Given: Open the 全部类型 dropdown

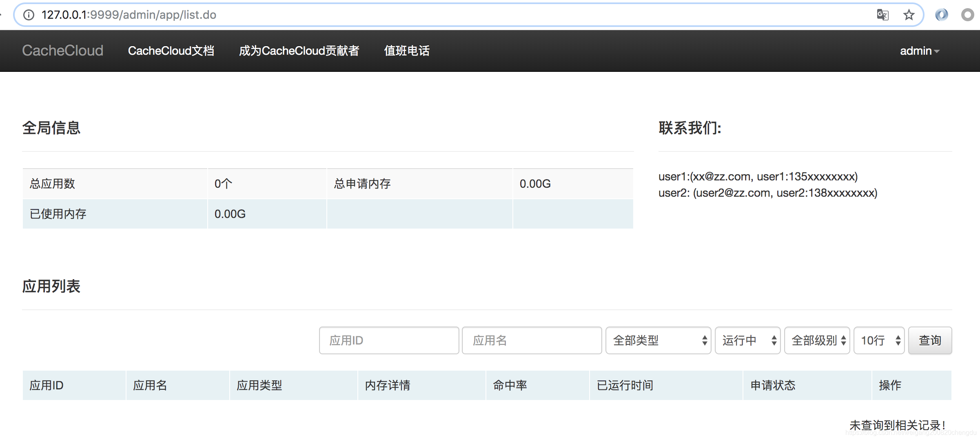Looking at the screenshot, I should pyautogui.click(x=658, y=340).
